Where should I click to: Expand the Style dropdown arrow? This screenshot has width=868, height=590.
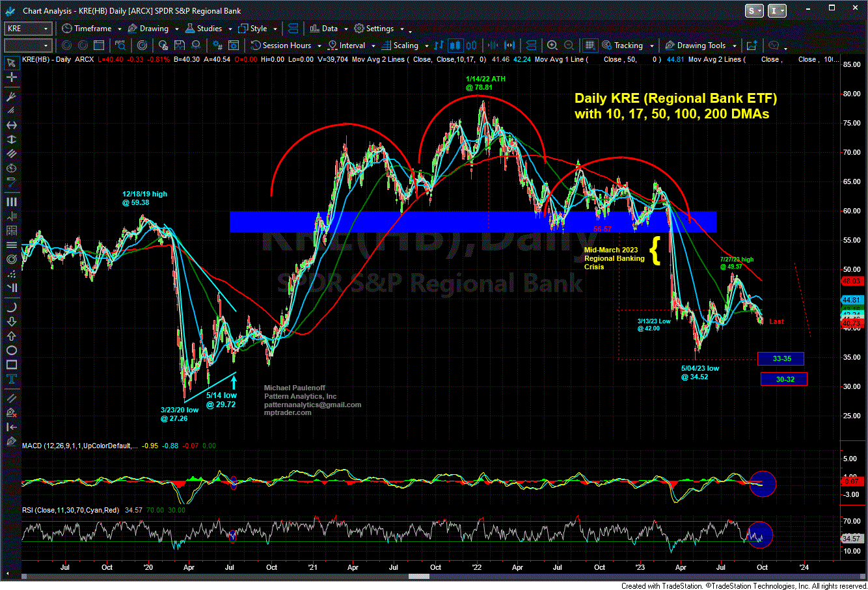tap(275, 29)
